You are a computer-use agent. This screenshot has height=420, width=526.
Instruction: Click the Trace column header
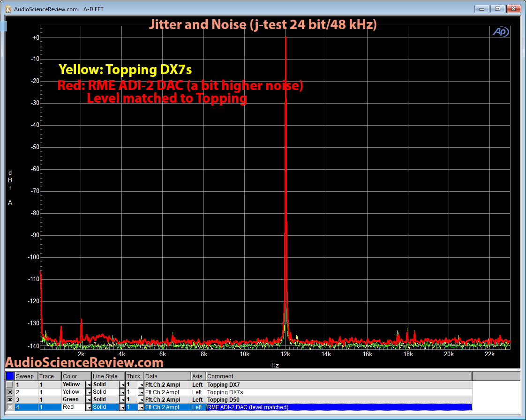tap(50, 376)
